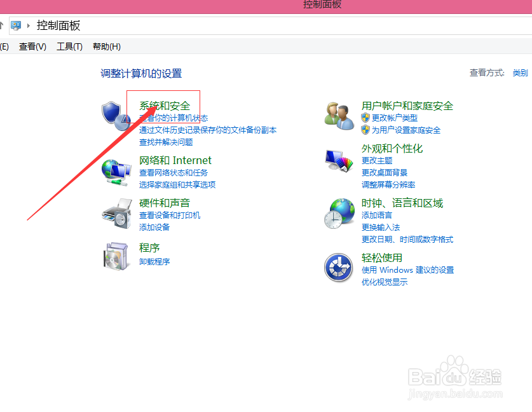
Task: Open the Ease of Access icon
Action: tap(338, 268)
